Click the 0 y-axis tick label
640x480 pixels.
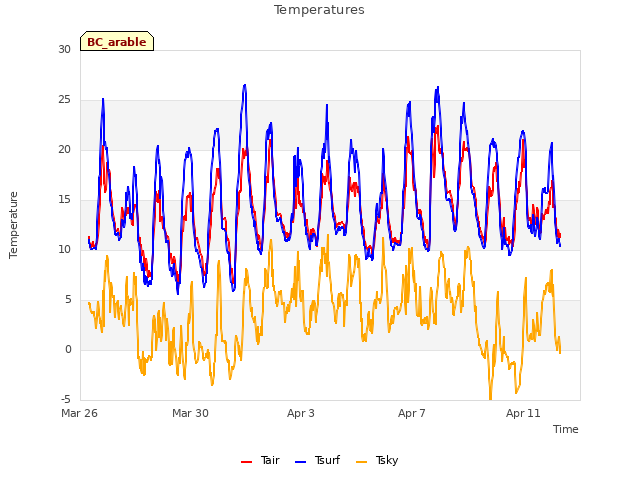[68, 349]
